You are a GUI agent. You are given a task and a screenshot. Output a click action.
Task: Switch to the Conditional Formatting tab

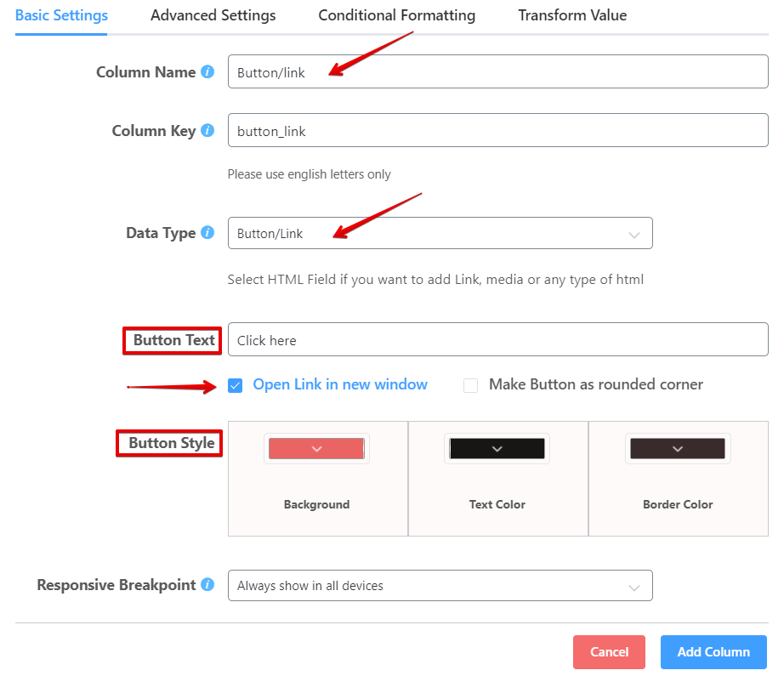397,15
